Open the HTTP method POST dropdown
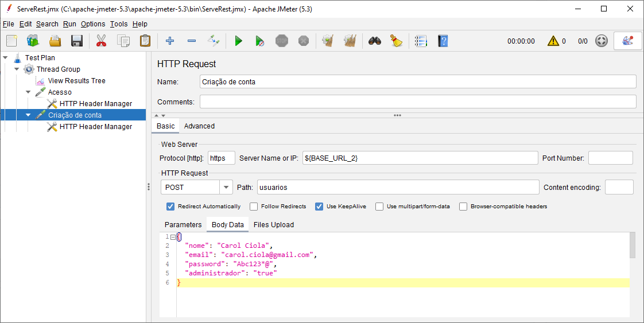The image size is (644, 323). tap(226, 187)
